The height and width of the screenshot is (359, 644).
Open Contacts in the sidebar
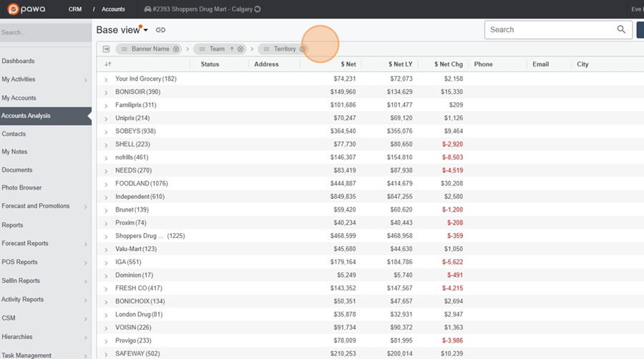[x=14, y=134]
